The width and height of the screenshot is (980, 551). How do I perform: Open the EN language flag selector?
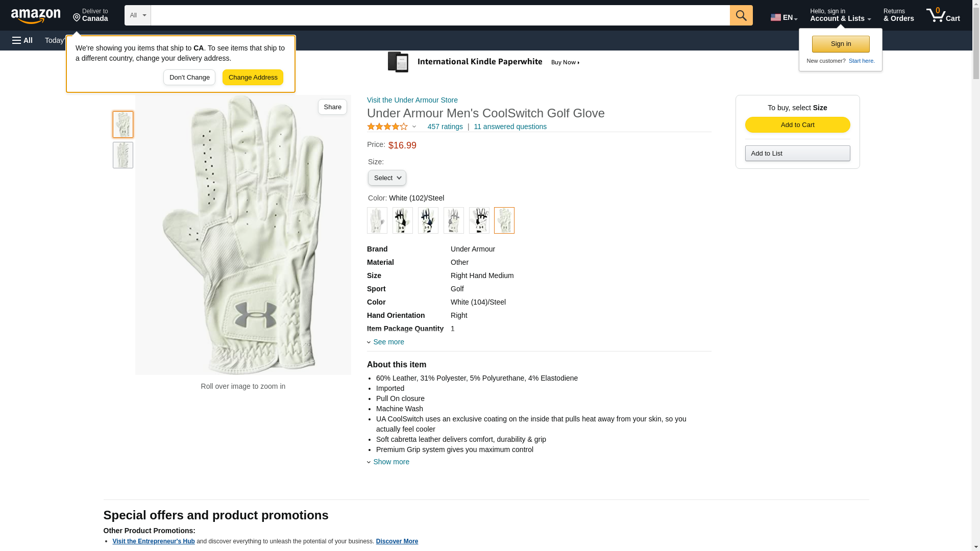click(783, 17)
